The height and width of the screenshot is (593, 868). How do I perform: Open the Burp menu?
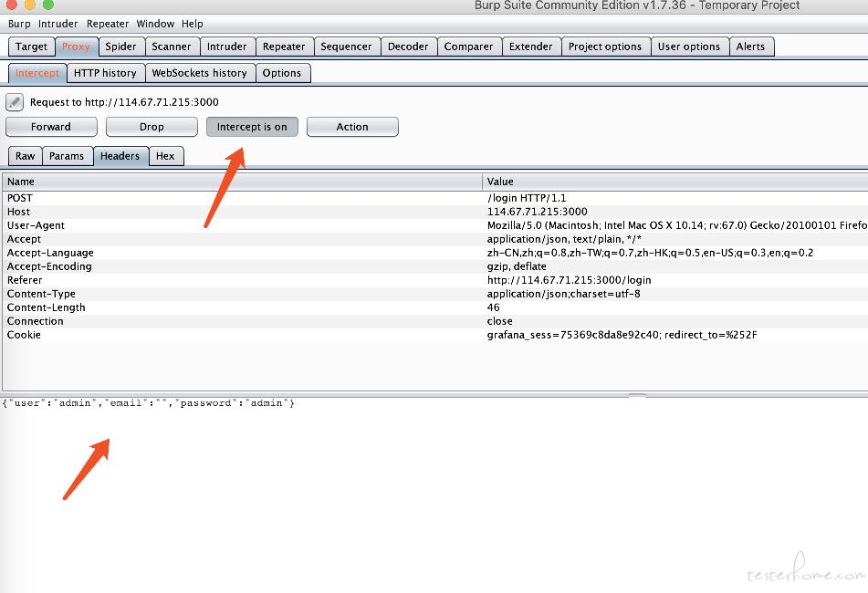click(19, 24)
